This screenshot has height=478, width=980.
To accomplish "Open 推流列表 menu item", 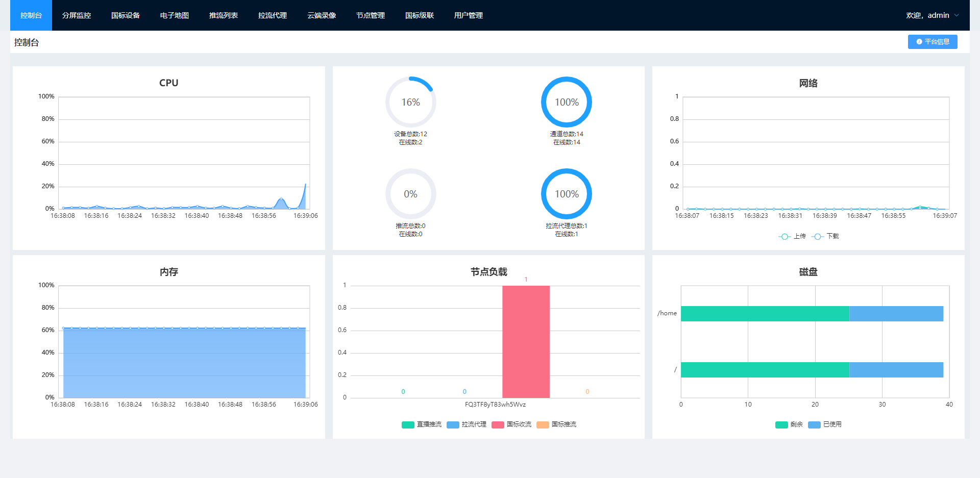I will click(224, 15).
